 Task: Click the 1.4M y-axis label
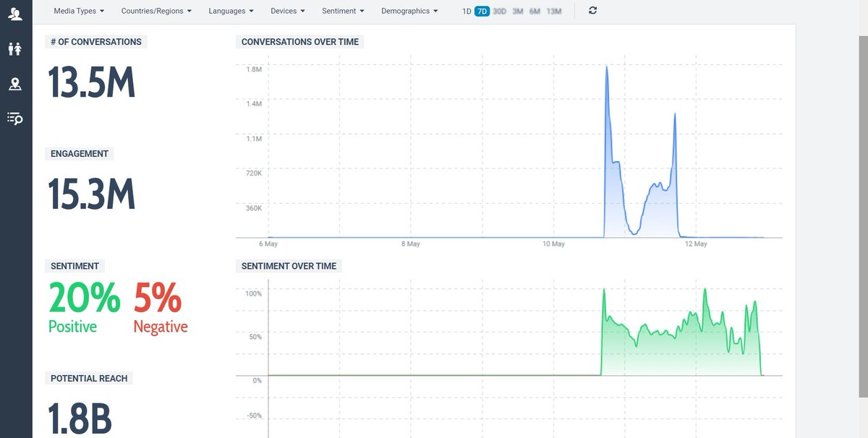[253, 104]
